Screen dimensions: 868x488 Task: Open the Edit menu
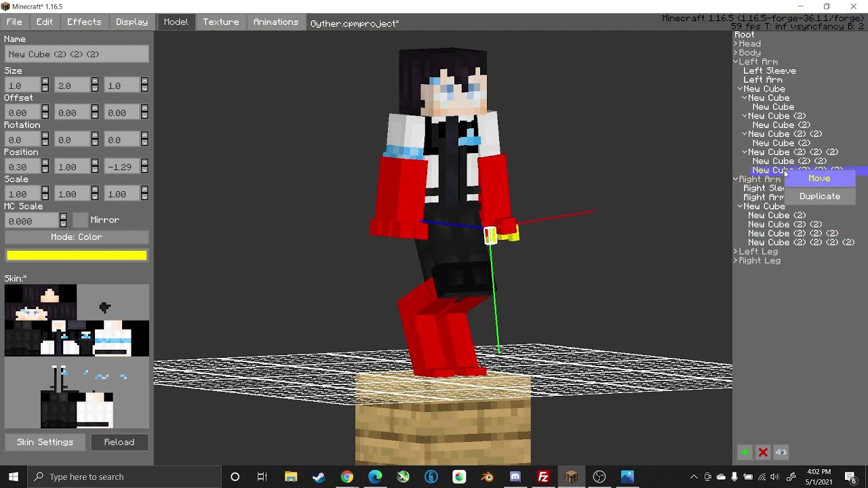45,22
